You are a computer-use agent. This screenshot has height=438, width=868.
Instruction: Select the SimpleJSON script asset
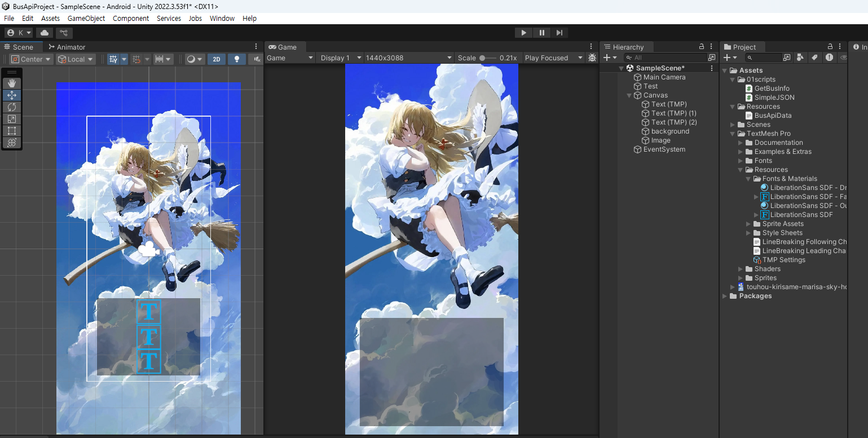pos(770,98)
